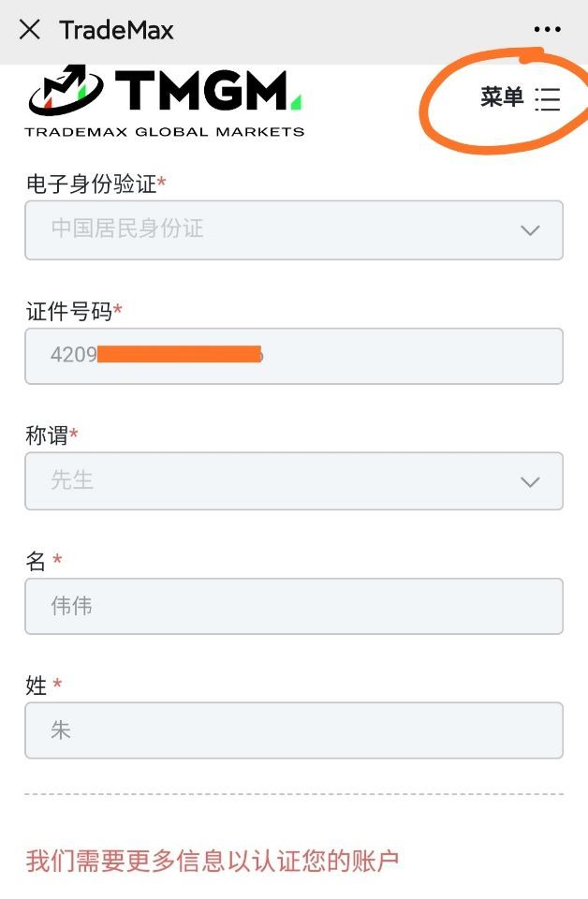
Task: Click the TRADEMAX GLOBAL MARKETS tagline
Action: (165, 131)
